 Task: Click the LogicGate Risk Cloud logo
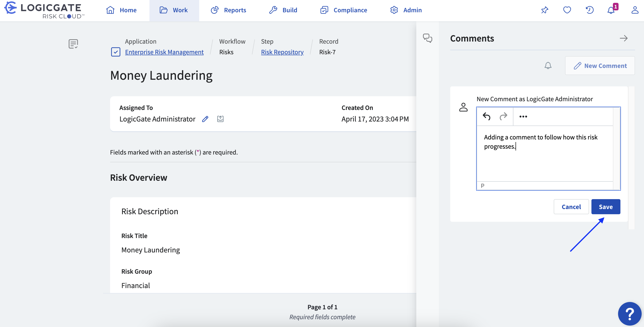coord(45,10)
